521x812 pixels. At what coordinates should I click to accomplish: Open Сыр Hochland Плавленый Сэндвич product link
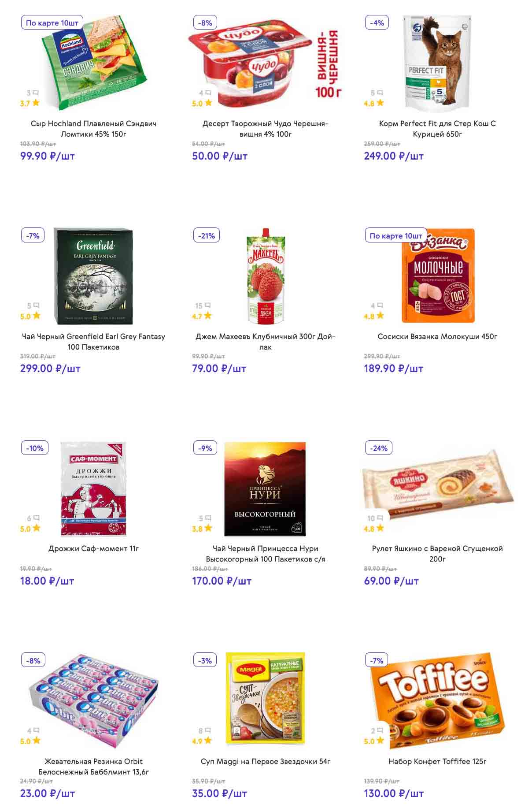93,129
